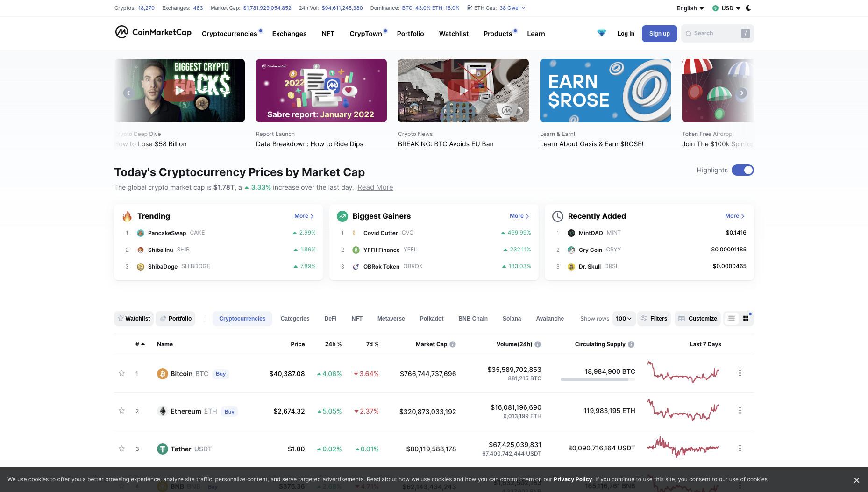
Task: Star Bitcoin to add to watchlist
Action: click(121, 373)
